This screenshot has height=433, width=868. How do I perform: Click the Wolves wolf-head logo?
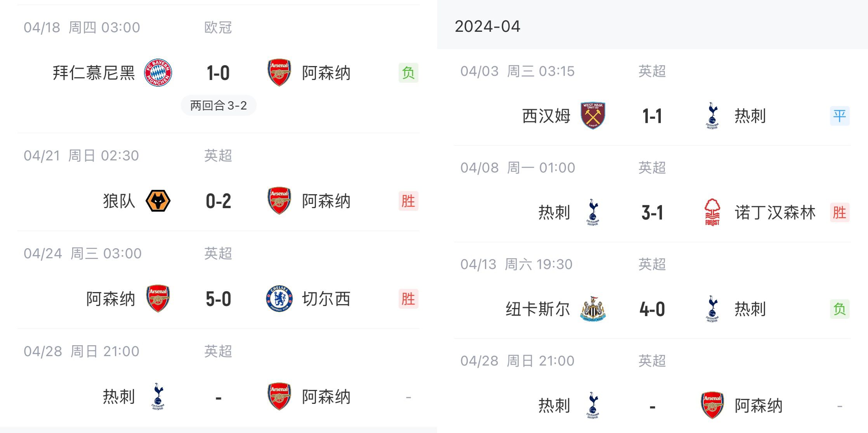[158, 201]
